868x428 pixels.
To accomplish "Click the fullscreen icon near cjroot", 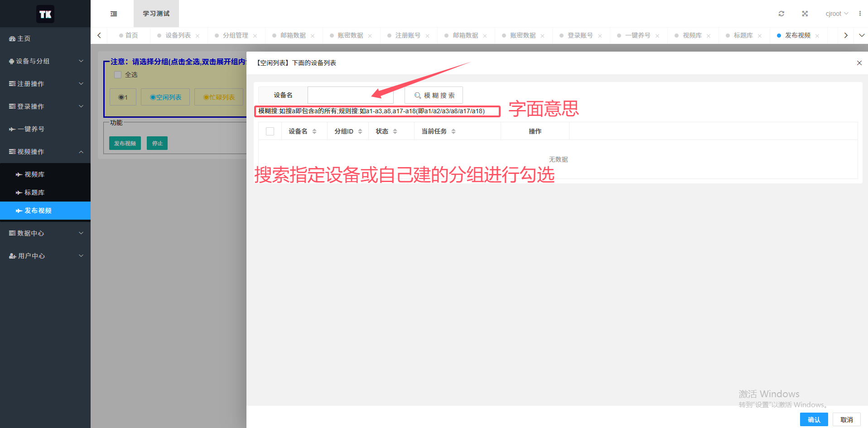I will point(805,14).
